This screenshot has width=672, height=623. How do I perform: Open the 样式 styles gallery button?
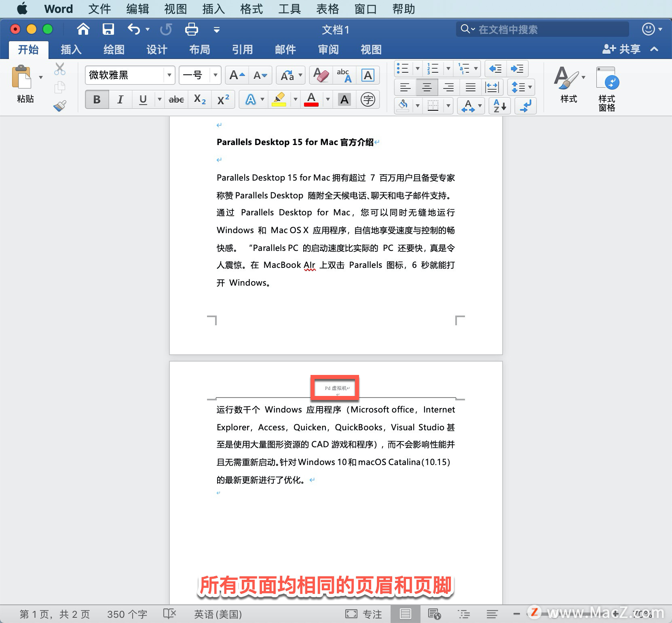click(569, 85)
